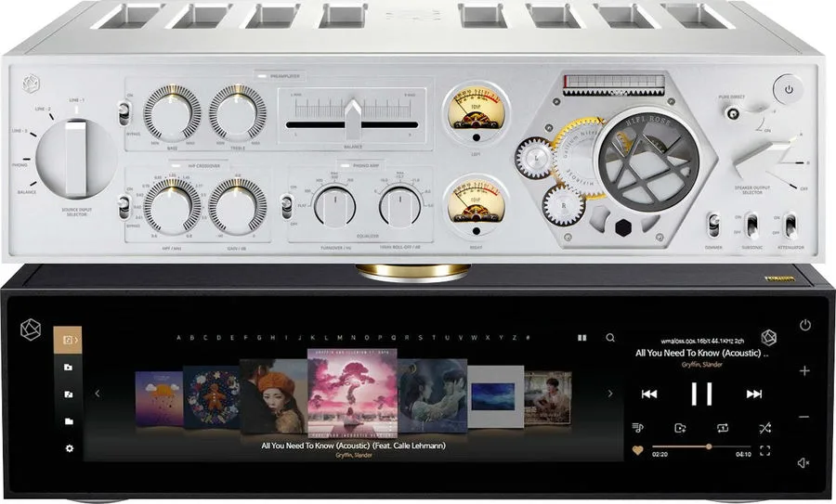
Task: Push the amplifier power button
Action: (789, 89)
